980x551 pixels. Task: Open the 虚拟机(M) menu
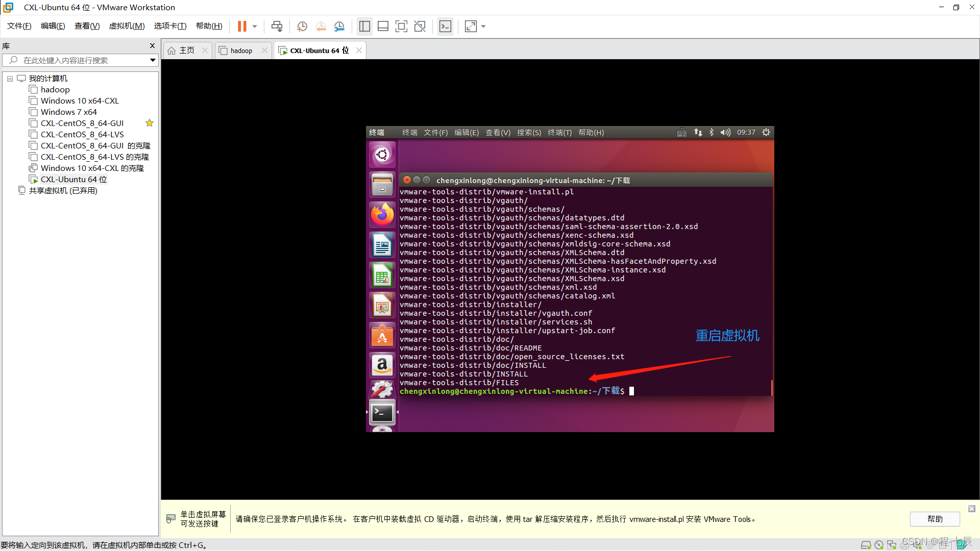127,26
